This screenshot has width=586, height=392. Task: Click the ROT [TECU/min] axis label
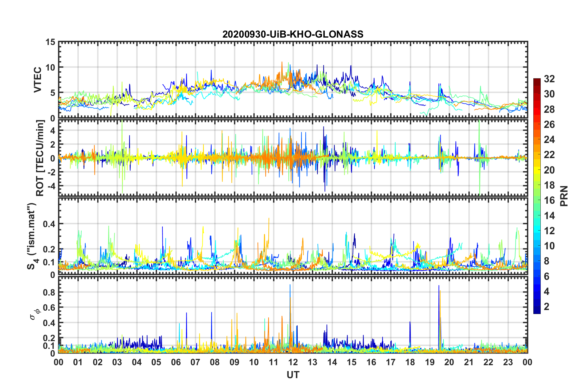(x=40, y=158)
